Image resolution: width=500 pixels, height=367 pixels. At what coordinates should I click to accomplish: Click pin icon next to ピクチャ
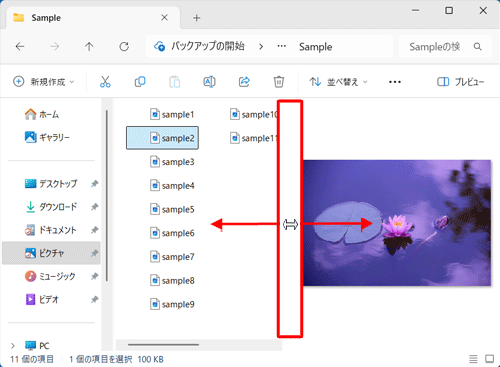pos(95,253)
